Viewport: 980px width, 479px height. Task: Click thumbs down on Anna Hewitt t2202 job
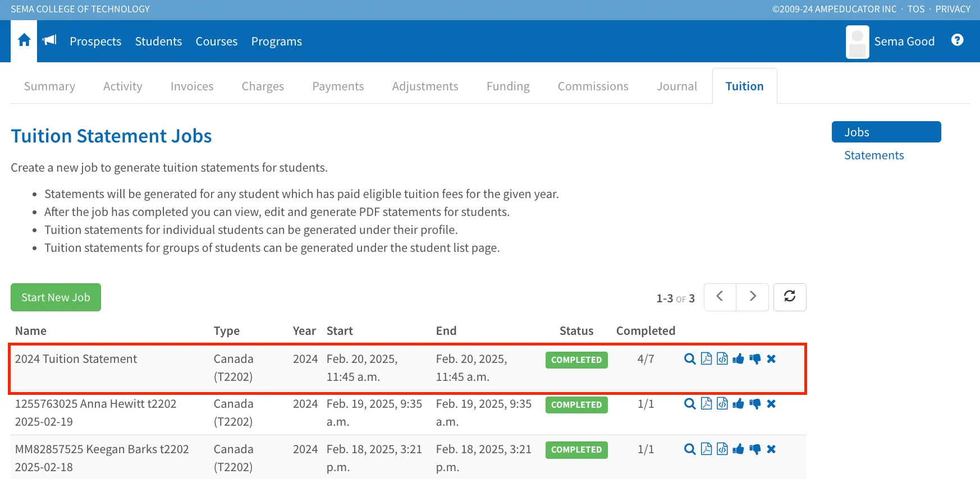coord(755,404)
